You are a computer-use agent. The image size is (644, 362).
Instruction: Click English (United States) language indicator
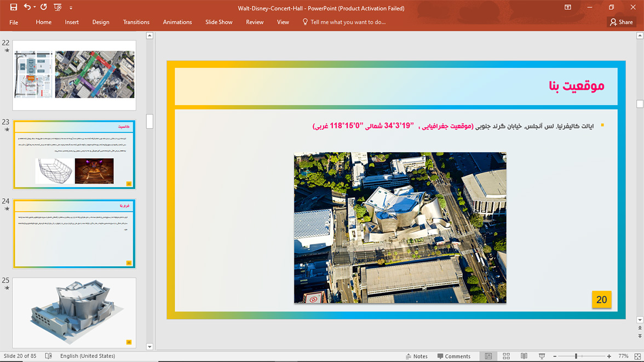pyautogui.click(x=88, y=356)
